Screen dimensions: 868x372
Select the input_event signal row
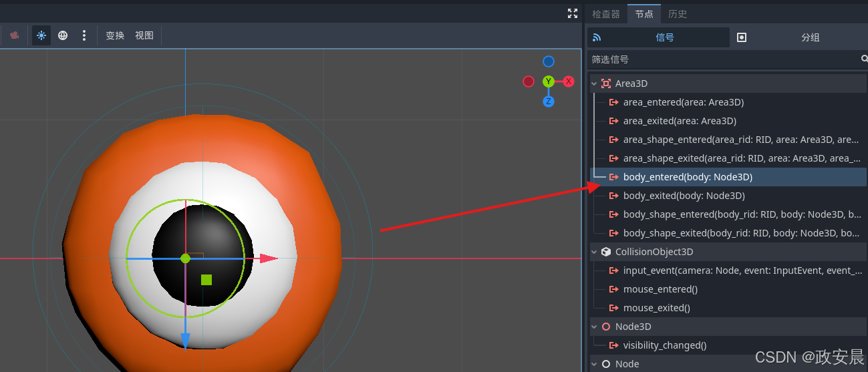pos(728,270)
